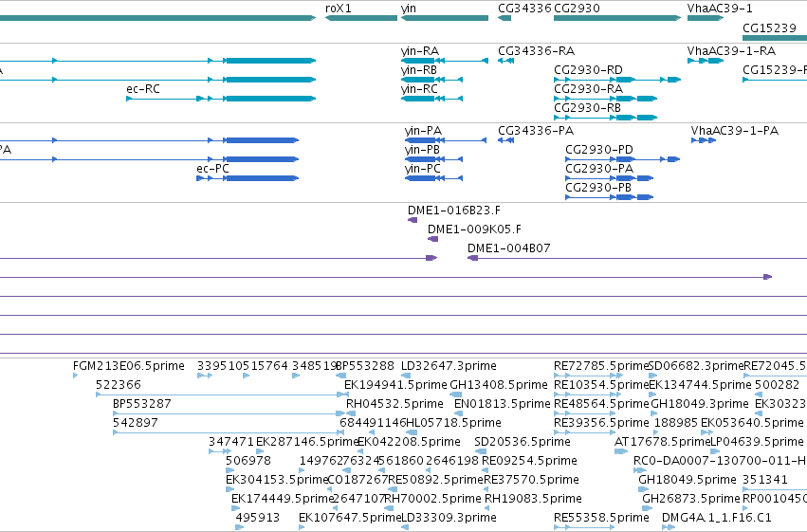
Task: Click EST EK304153.5prime label
Action: (277, 480)
